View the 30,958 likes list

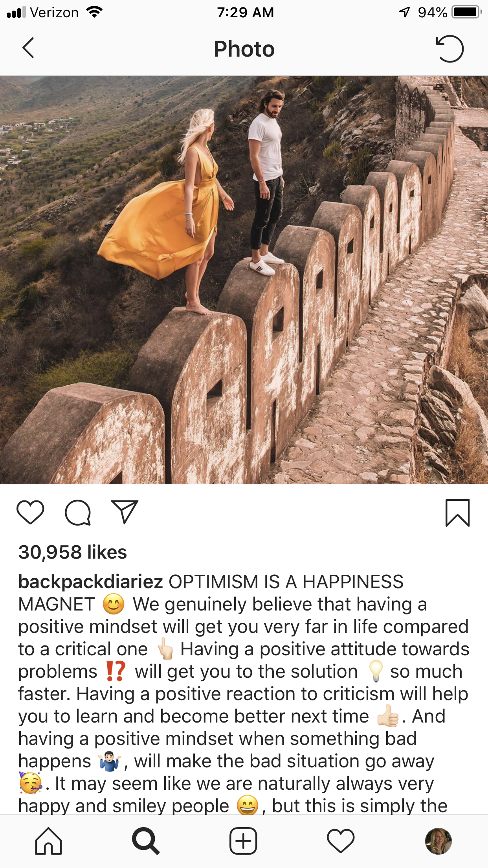[73, 552]
